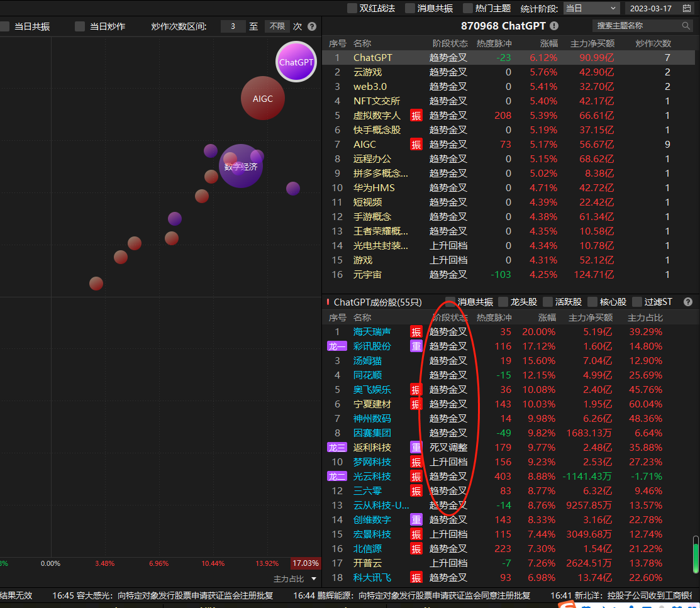700x608 pixels.
Task: Click the 振 badge beside 奥飞娱乐
Action: (x=416, y=390)
